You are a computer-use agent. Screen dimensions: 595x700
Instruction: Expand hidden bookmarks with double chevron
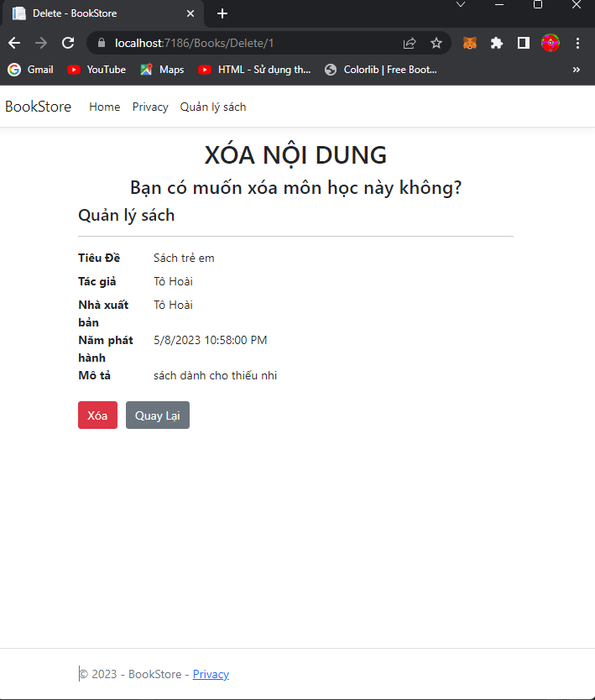pos(576,70)
